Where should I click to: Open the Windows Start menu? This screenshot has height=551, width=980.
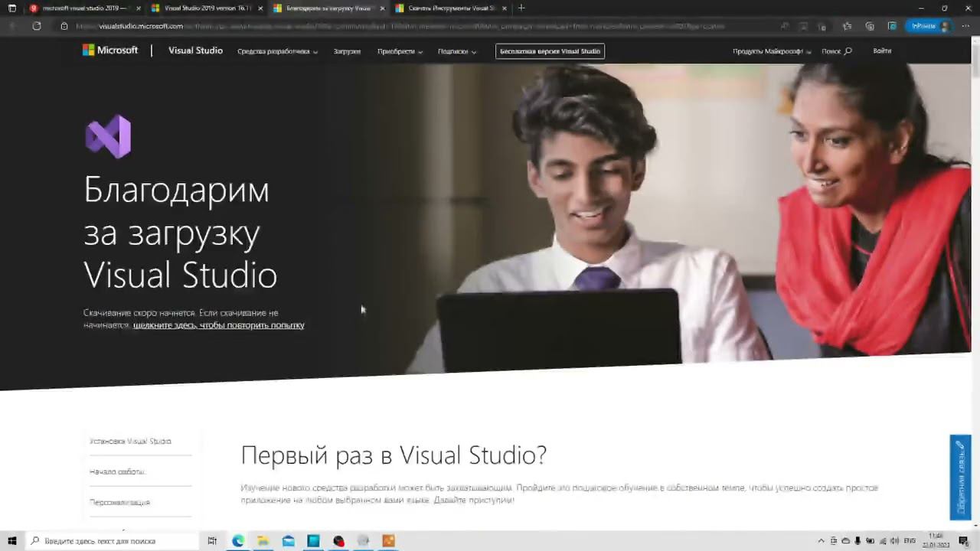(x=11, y=541)
